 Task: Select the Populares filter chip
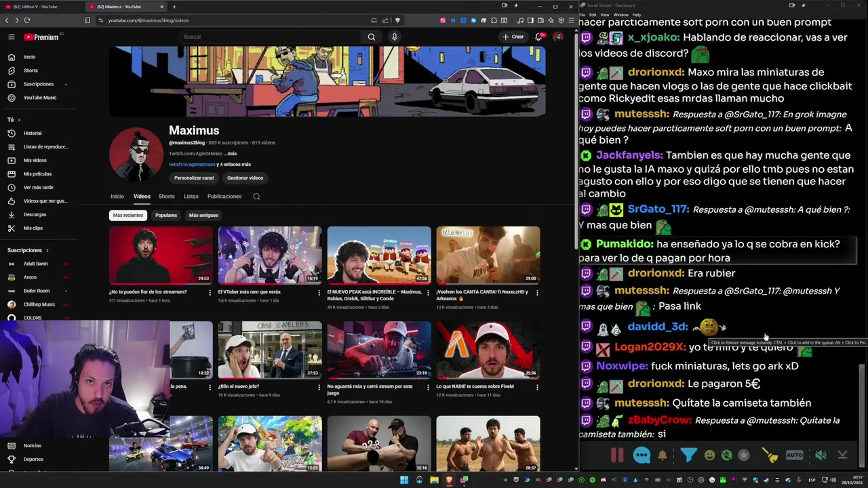coord(166,215)
